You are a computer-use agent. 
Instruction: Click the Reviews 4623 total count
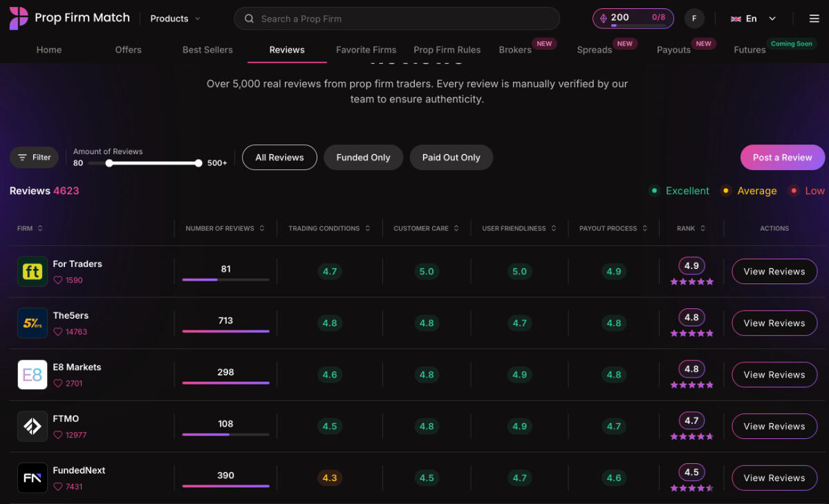44,191
